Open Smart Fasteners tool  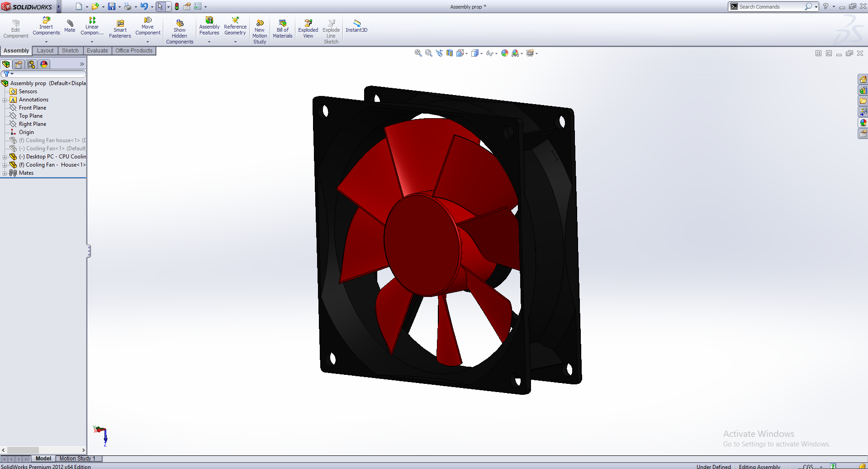point(120,29)
